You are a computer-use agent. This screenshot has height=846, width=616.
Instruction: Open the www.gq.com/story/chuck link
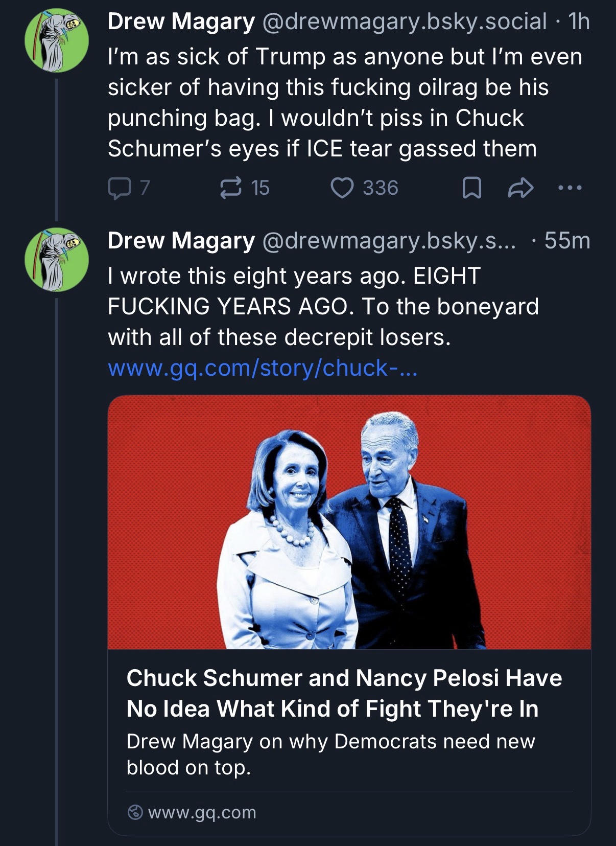[x=263, y=368]
